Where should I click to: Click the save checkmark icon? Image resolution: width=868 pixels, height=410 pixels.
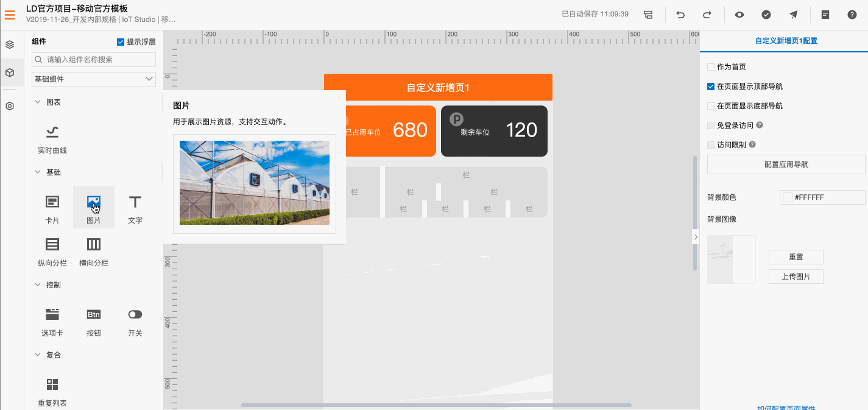(766, 14)
